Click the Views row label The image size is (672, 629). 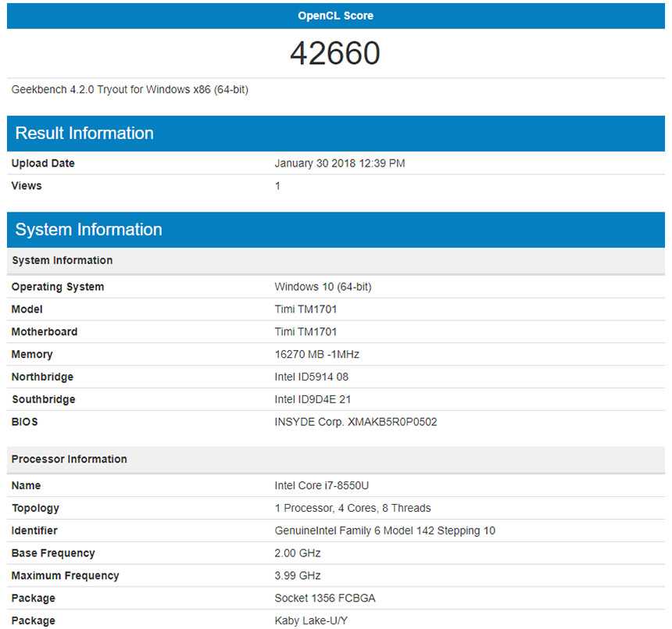pos(27,186)
